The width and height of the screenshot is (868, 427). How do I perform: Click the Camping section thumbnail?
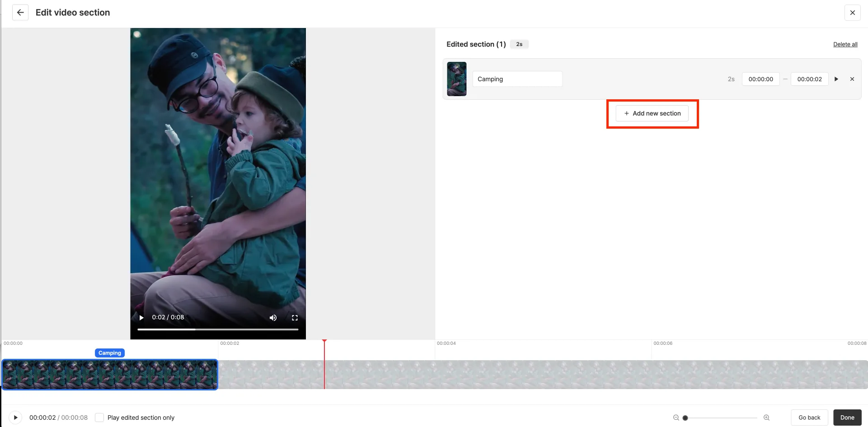456,79
